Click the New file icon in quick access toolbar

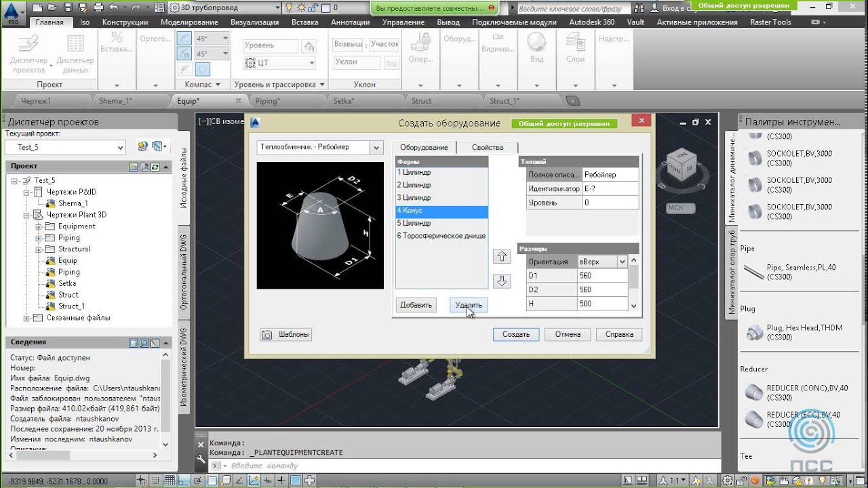37,7
